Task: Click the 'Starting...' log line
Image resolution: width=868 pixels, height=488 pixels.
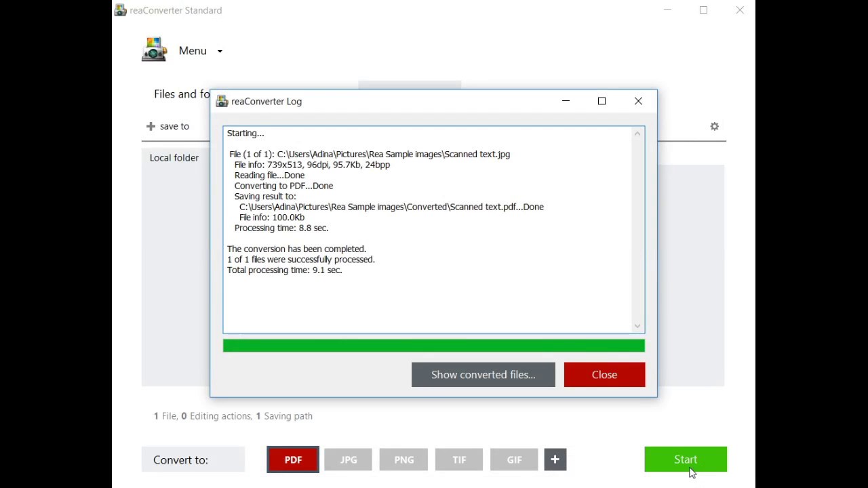Action: pos(245,134)
